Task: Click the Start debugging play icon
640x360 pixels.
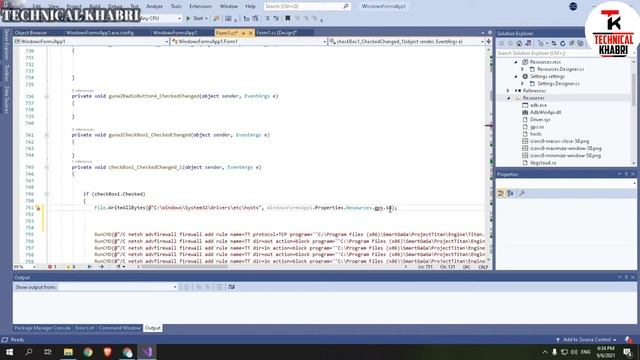Action: click(188, 18)
